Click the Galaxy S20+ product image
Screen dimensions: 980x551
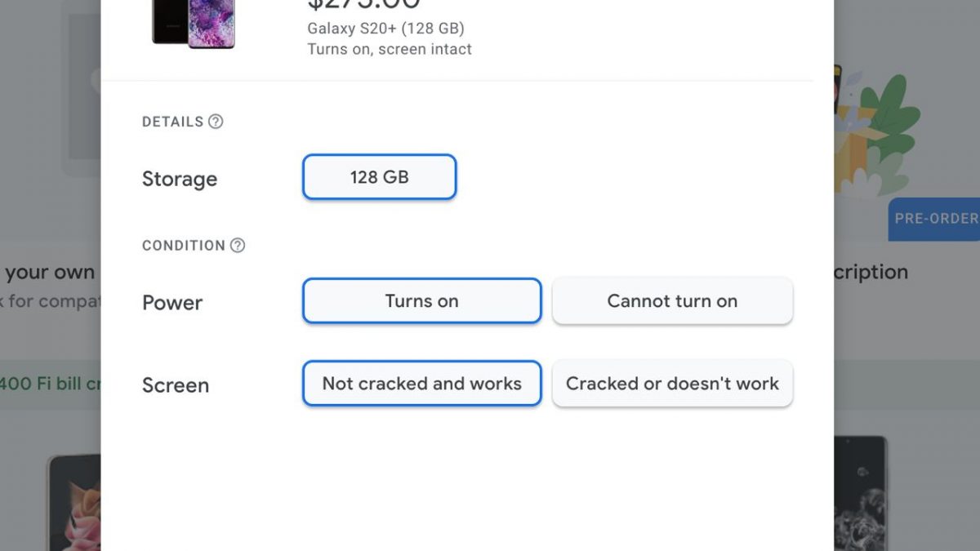coord(194,23)
